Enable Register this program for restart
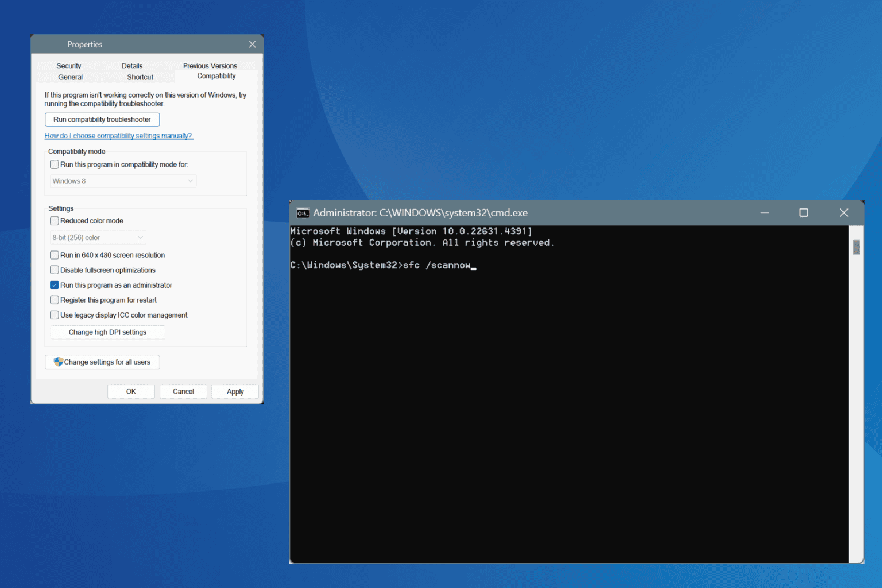882x588 pixels. [x=55, y=300]
